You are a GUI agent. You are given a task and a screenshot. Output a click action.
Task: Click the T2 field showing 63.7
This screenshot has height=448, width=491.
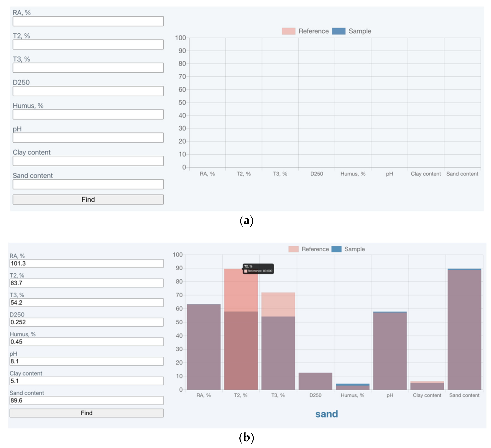[x=87, y=283]
